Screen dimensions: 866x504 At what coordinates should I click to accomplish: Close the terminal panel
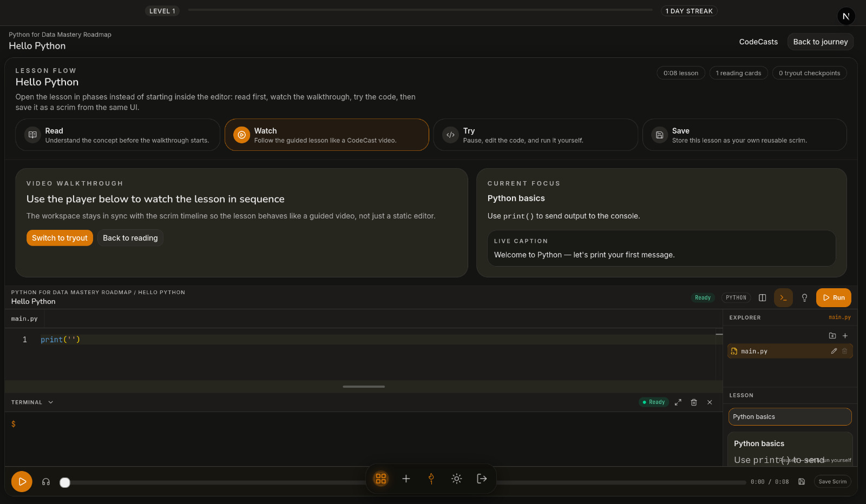pyautogui.click(x=710, y=402)
